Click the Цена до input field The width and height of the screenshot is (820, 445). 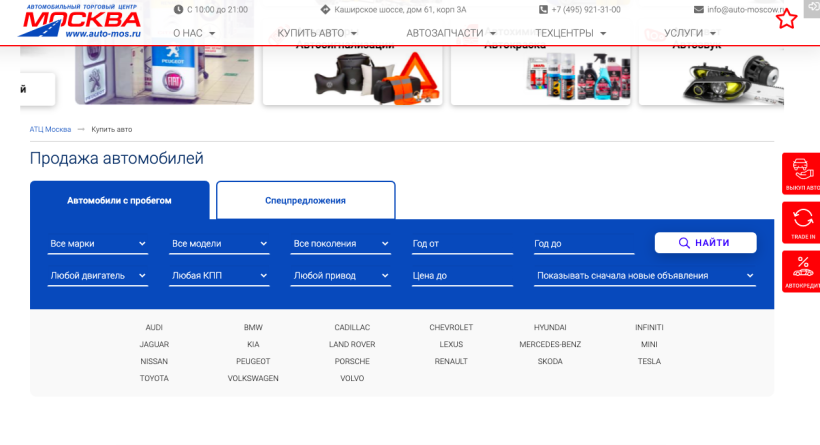pos(462,276)
